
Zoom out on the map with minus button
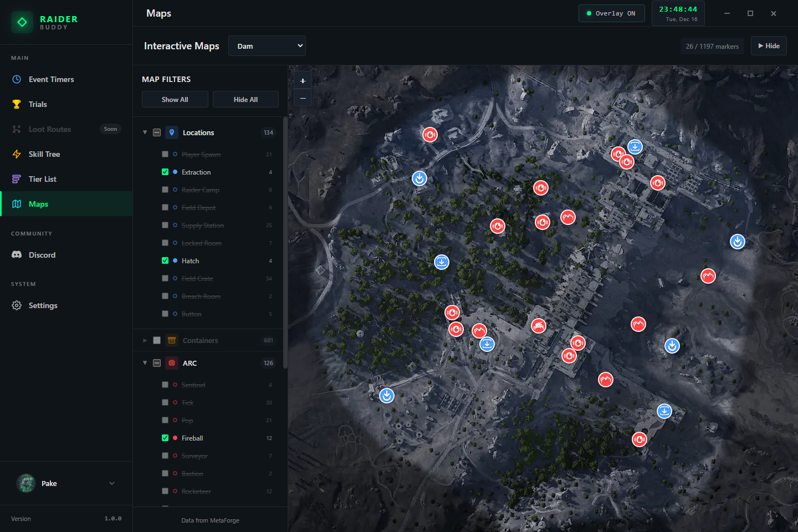(x=303, y=98)
